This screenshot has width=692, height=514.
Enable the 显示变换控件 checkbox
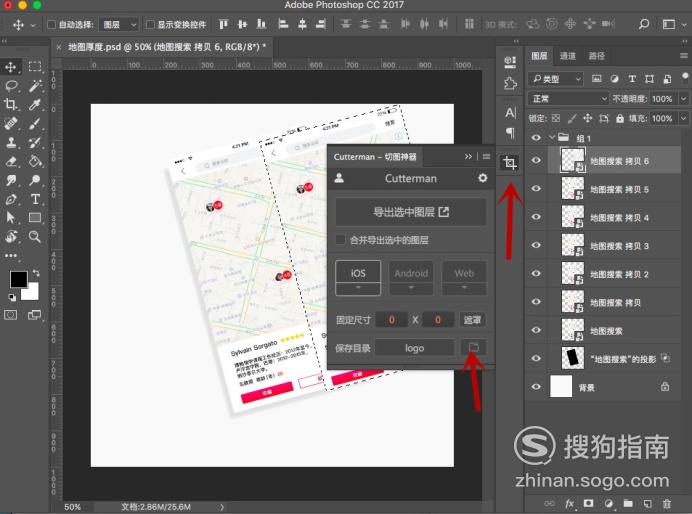pyautogui.click(x=150, y=24)
